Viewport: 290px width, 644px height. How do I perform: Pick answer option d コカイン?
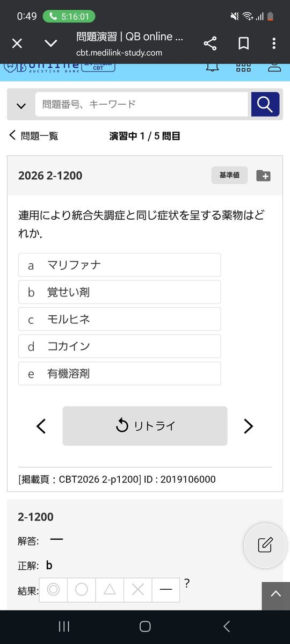[120, 346]
